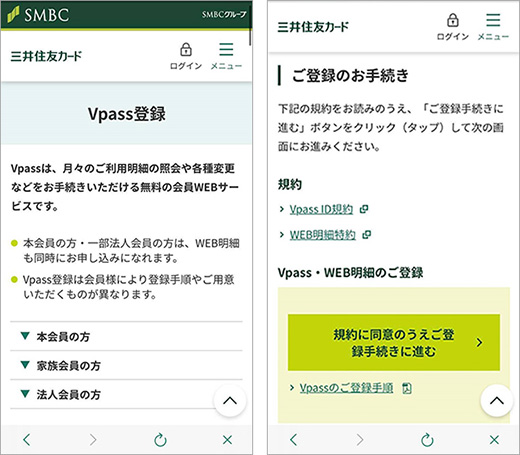The image size is (520, 455).
Task: Go forward in the right screen browser bar
Action: [360, 440]
